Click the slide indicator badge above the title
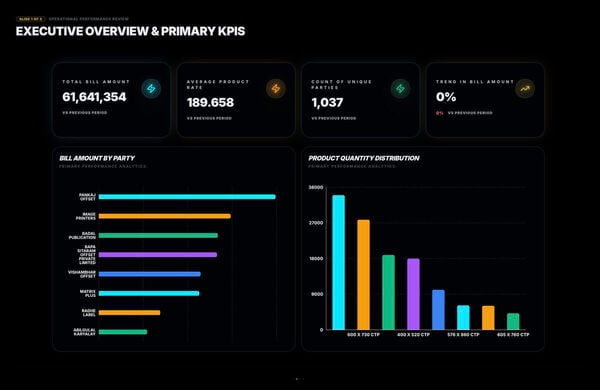Image resolution: width=600 pixels, height=390 pixels. (31, 19)
